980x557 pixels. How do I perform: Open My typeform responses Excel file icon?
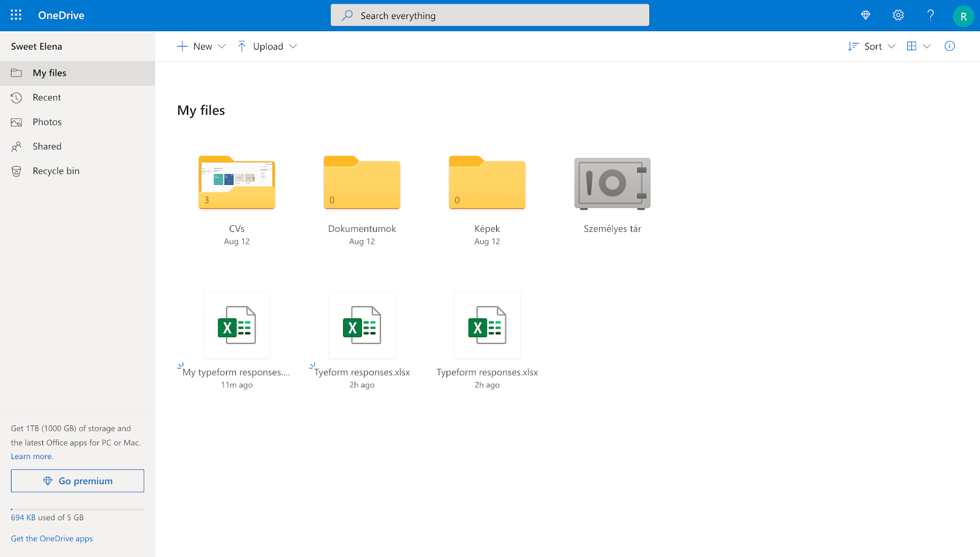pyautogui.click(x=237, y=325)
